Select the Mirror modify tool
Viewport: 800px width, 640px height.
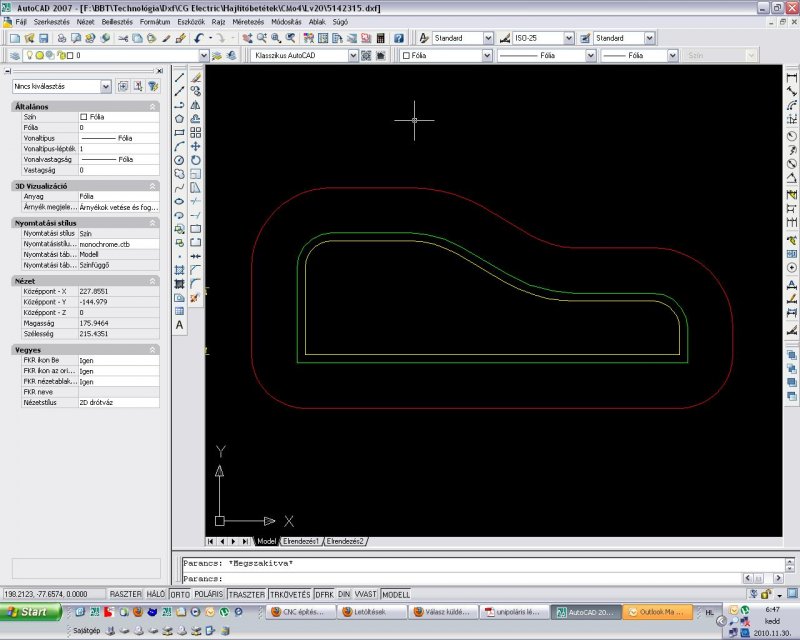(x=196, y=104)
